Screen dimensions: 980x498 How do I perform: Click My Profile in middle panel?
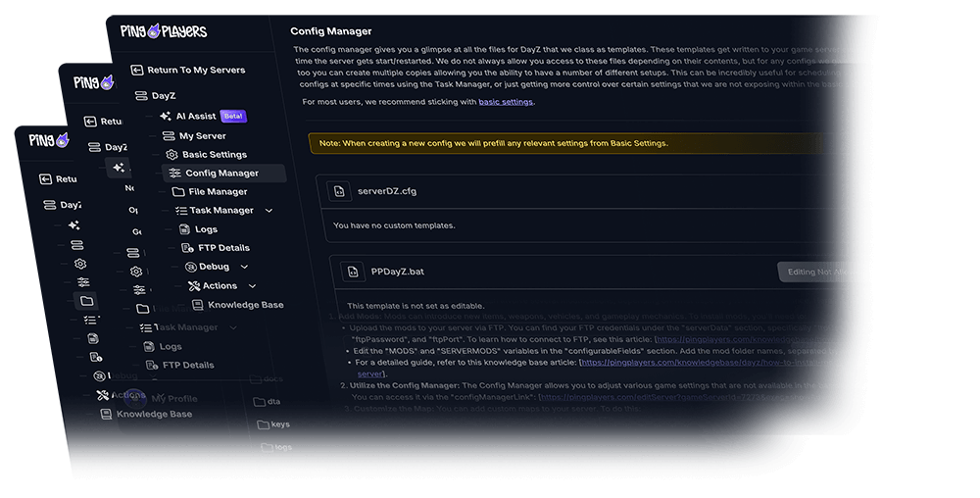[x=173, y=399]
